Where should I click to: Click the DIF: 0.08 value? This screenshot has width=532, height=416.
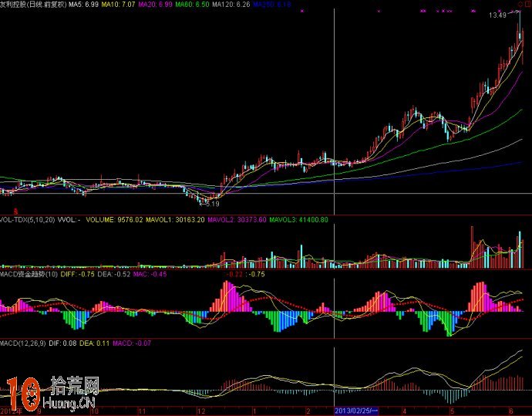coord(62,343)
